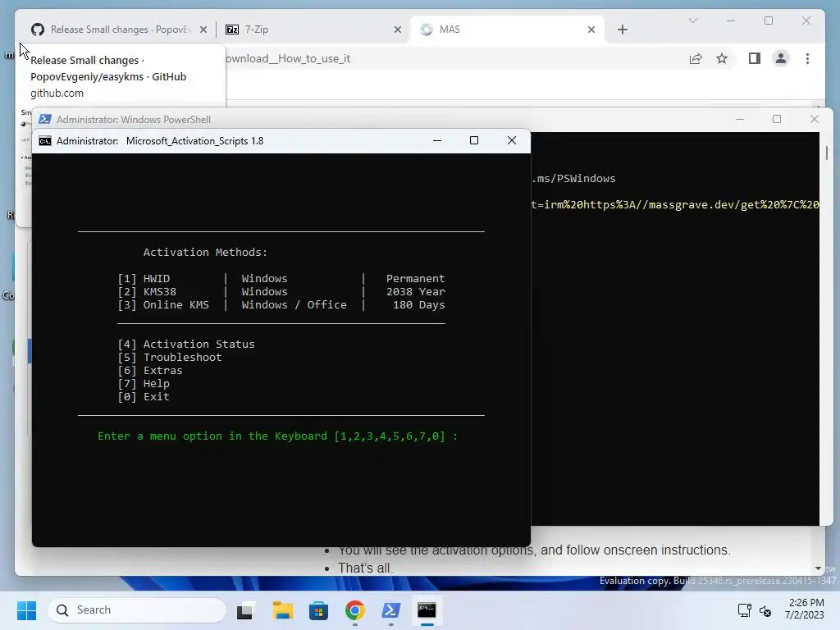This screenshot has height=630, width=840.
Task: Click the [0] Exit line
Action: [x=144, y=396]
